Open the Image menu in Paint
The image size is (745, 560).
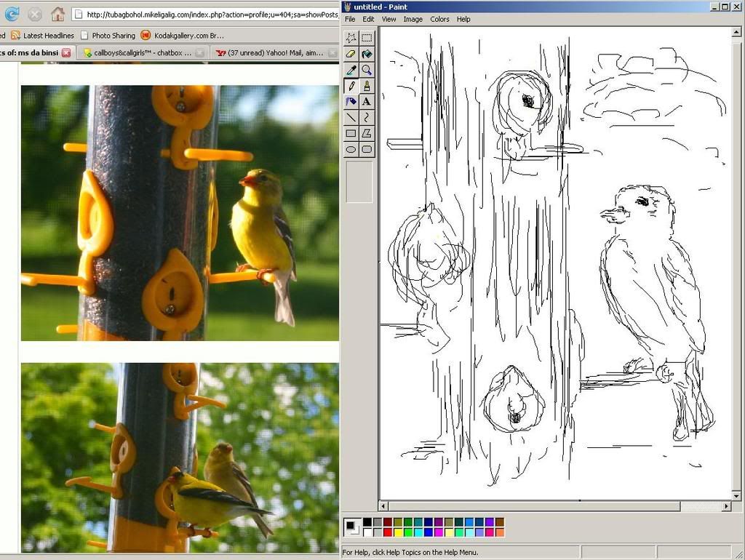(x=413, y=19)
